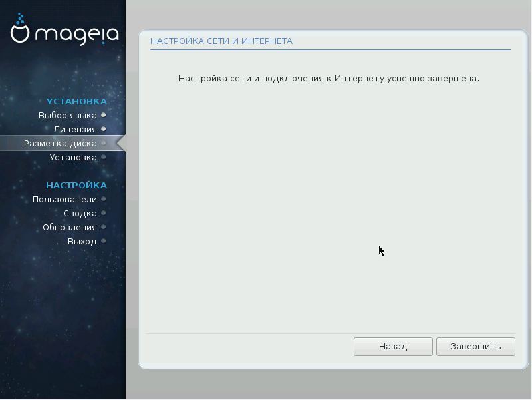
Task: Click the bullet next to Разметка диска
Action: pos(104,143)
